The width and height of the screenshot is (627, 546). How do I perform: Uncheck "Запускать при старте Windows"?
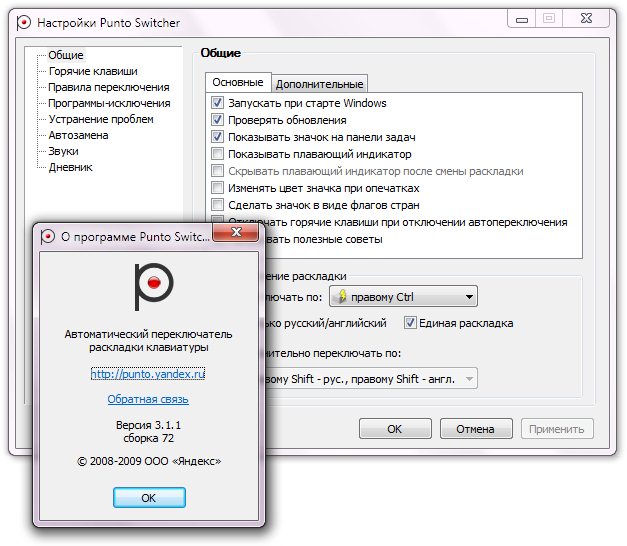[x=218, y=103]
